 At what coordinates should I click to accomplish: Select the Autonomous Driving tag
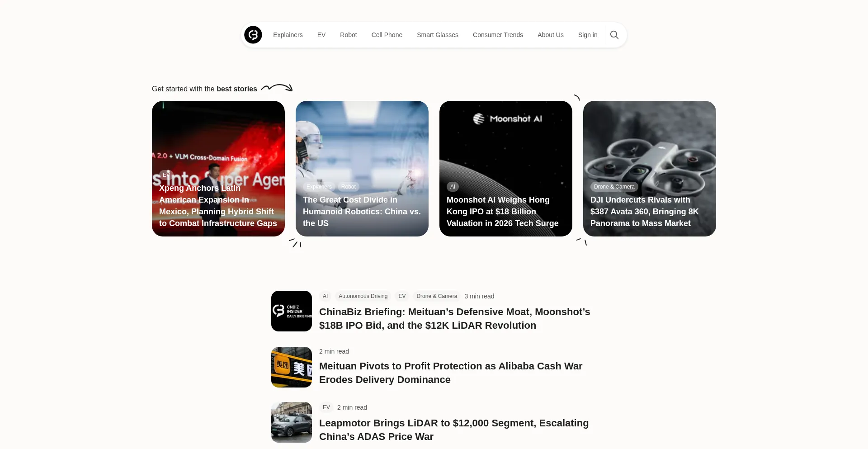[x=363, y=296]
